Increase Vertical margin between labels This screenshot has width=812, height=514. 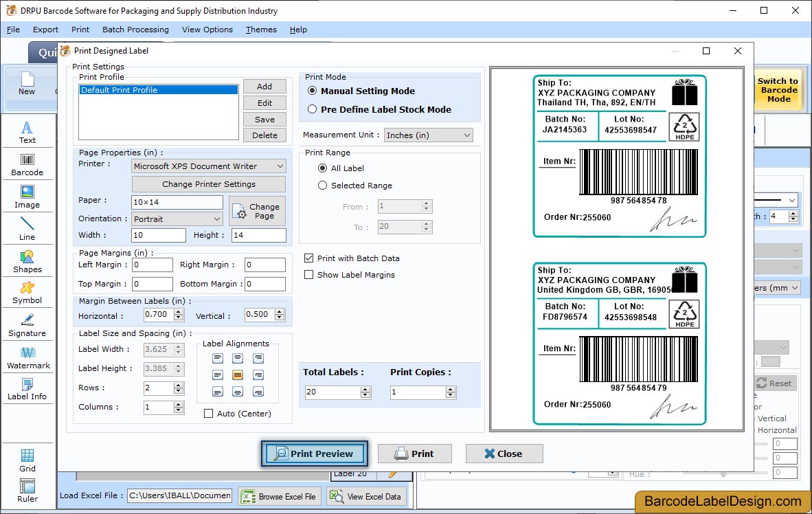click(280, 312)
